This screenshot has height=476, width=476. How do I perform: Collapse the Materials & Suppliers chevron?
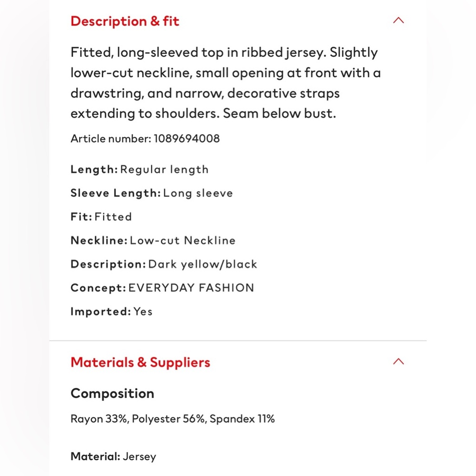click(x=398, y=361)
